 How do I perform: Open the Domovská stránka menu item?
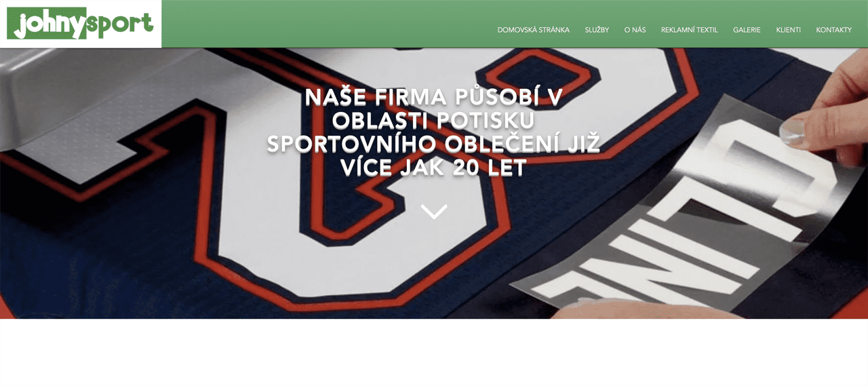coord(533,30)
